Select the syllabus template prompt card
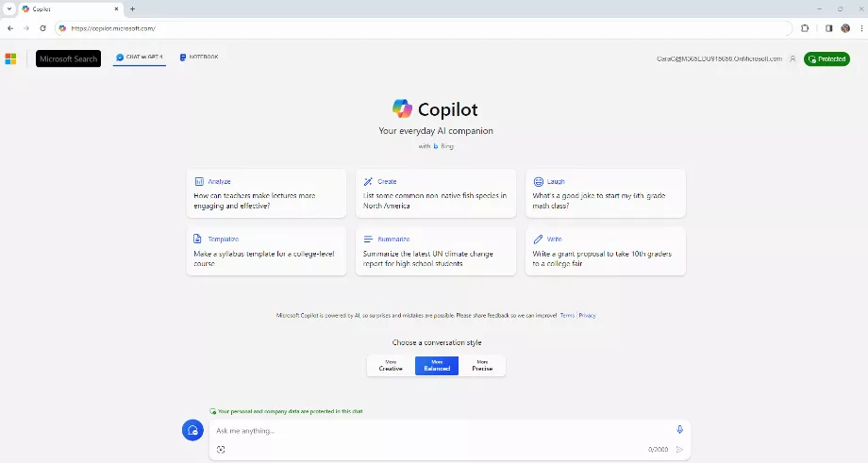 tap(266, 251)
